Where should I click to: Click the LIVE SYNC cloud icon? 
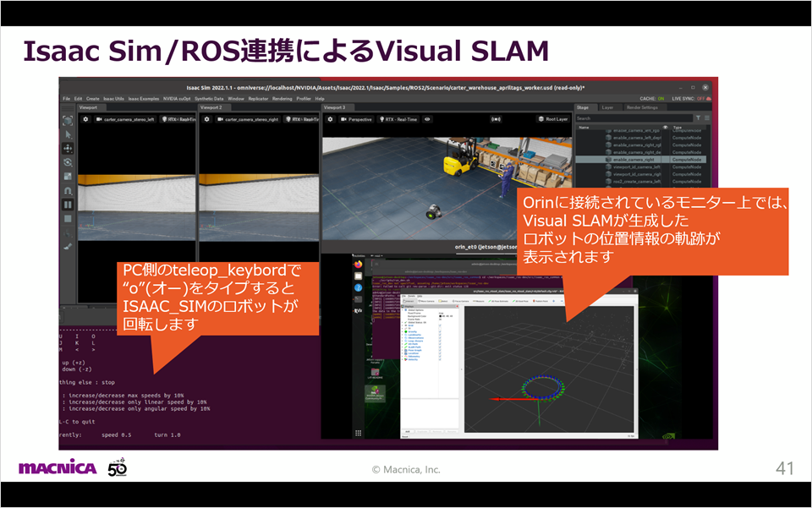pyautogui.click(x=709, y=99)
